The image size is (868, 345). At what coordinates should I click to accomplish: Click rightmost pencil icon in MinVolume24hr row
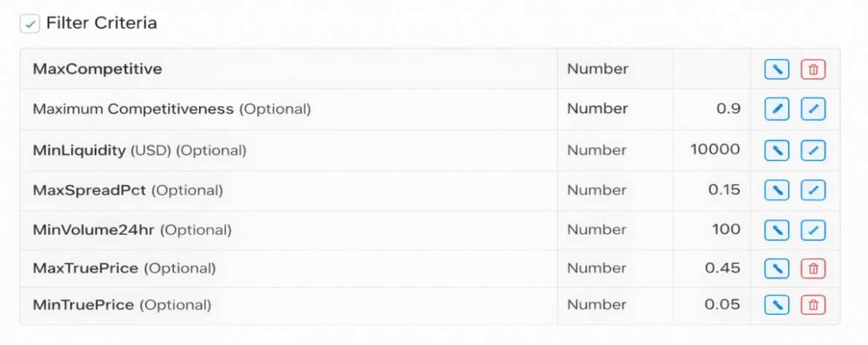(x=813, y=230)
